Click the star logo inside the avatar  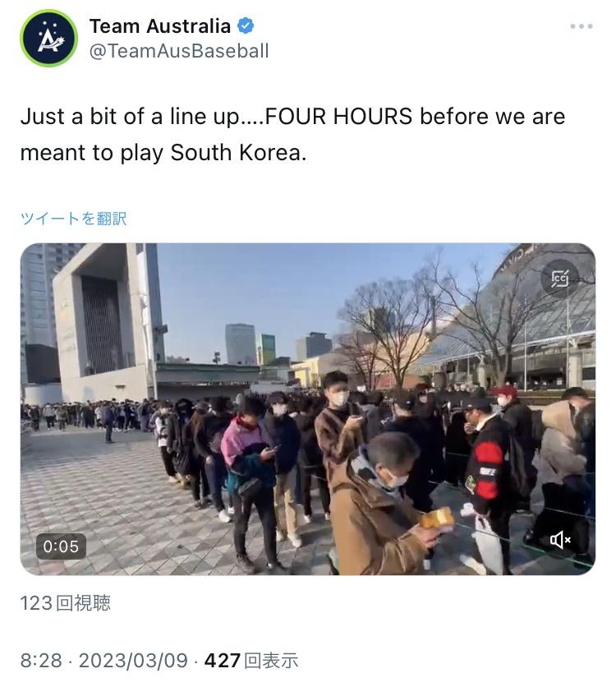pyautogui.click(x=49, y=39)
